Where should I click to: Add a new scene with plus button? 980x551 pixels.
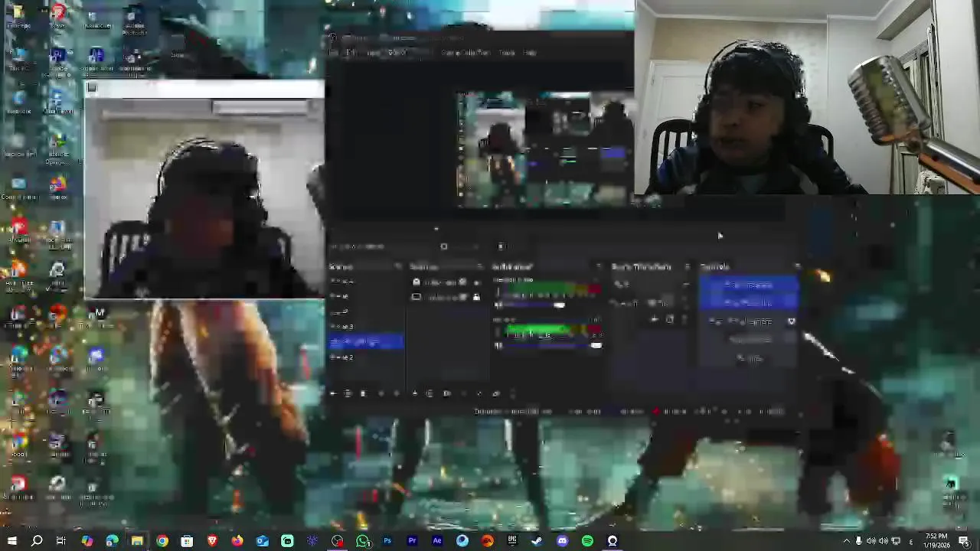click(333, 393)
